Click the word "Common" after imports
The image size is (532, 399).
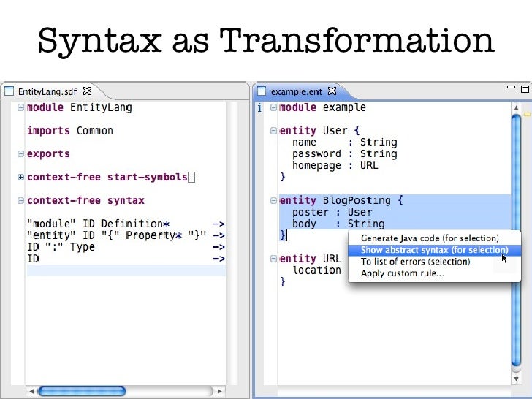coord(95,131)
